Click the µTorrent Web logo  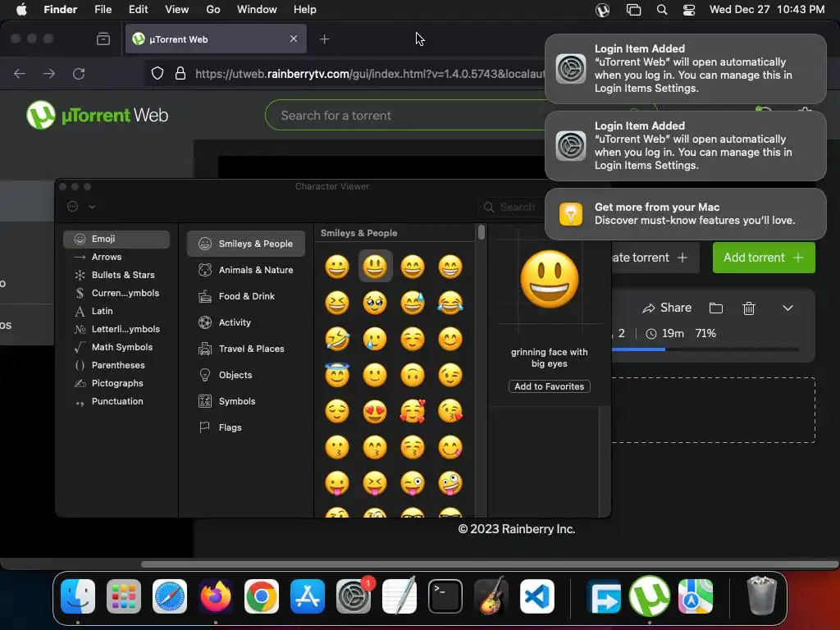point(97,115)
